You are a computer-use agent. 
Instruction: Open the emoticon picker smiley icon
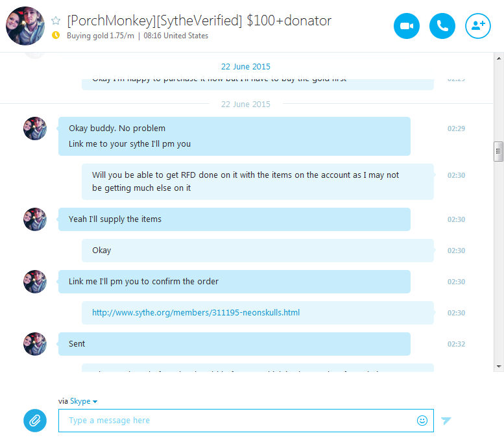422,420
